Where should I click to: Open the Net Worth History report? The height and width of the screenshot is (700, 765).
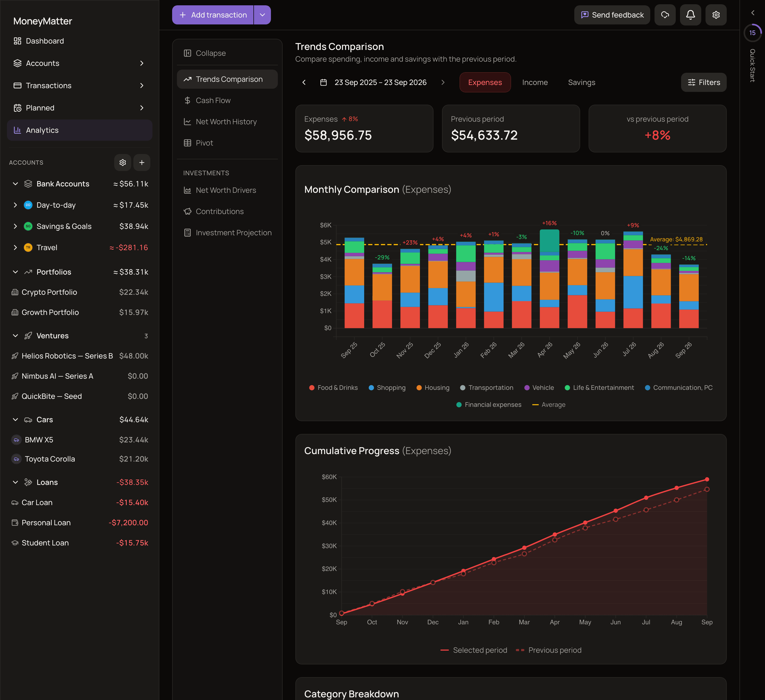point(227,121)
